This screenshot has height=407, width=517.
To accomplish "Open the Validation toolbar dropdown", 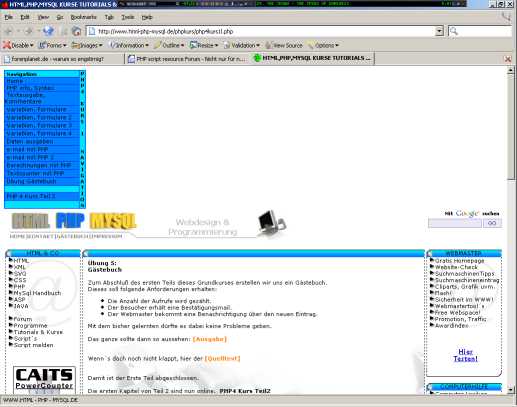I will [x=242, y=45].
